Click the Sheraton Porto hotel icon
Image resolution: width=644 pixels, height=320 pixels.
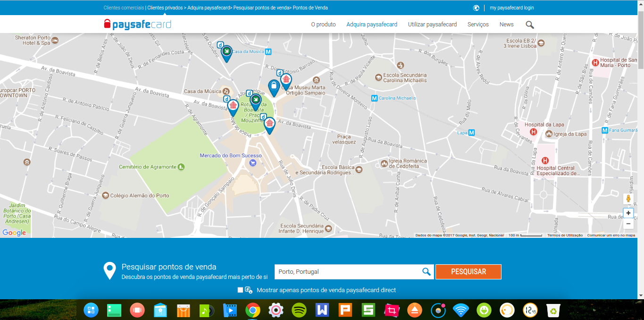tap(55, 41)
